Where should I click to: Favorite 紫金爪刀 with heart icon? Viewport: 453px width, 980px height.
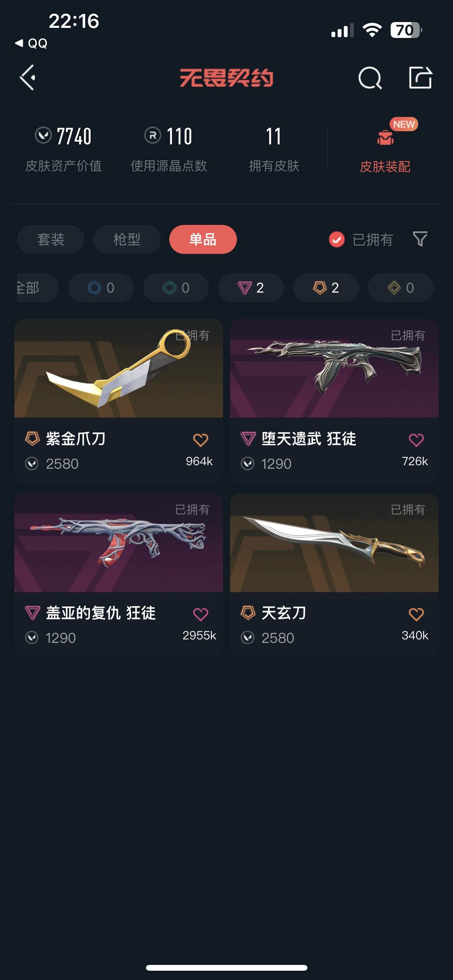click(201, 440)
